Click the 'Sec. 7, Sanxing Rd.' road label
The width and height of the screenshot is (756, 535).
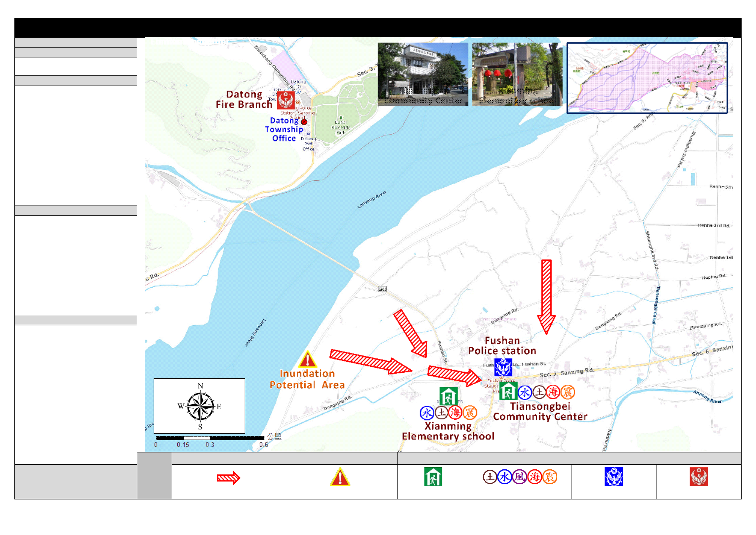tap(567, 373)
